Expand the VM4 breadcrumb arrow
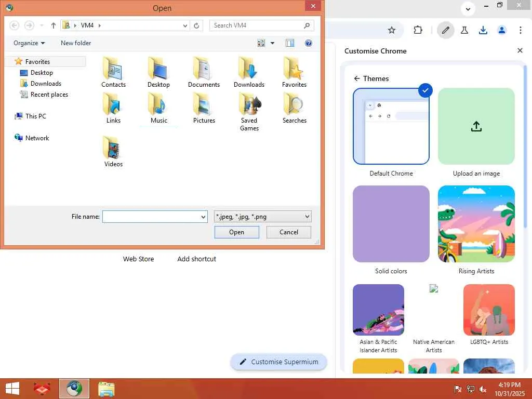The width and height of the screenshot is (532, 399). point(99,25)
